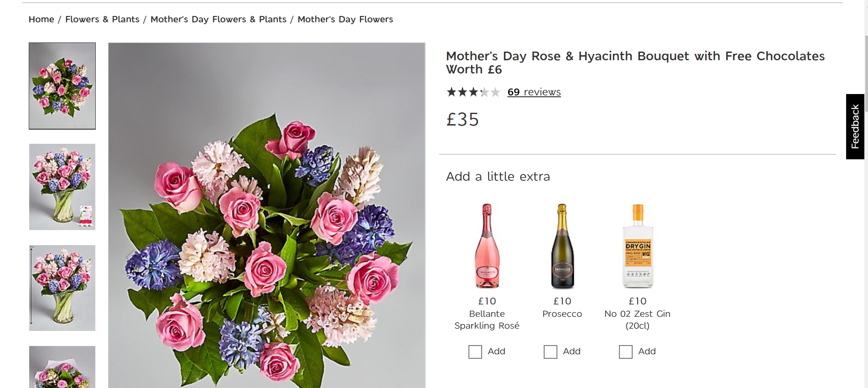
Task: Select Mother's Day Flowers breadcrumb
Action: tap(345, 19)
